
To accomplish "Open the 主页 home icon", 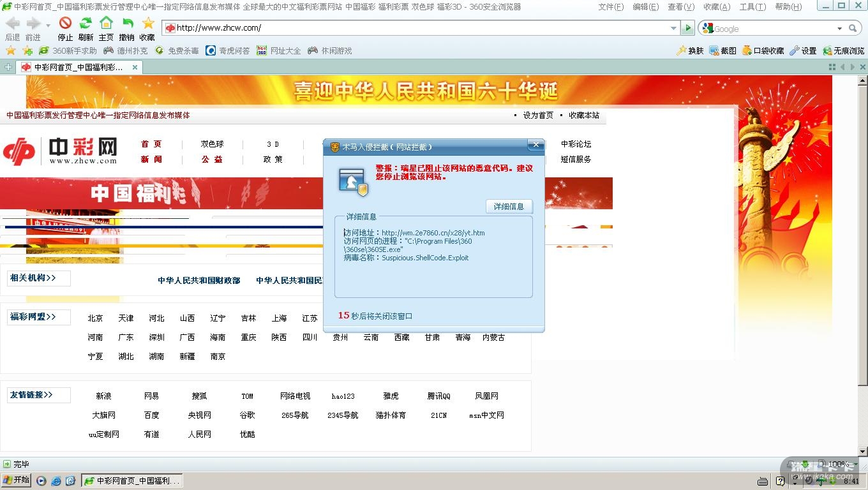I will tap(106, 24).
